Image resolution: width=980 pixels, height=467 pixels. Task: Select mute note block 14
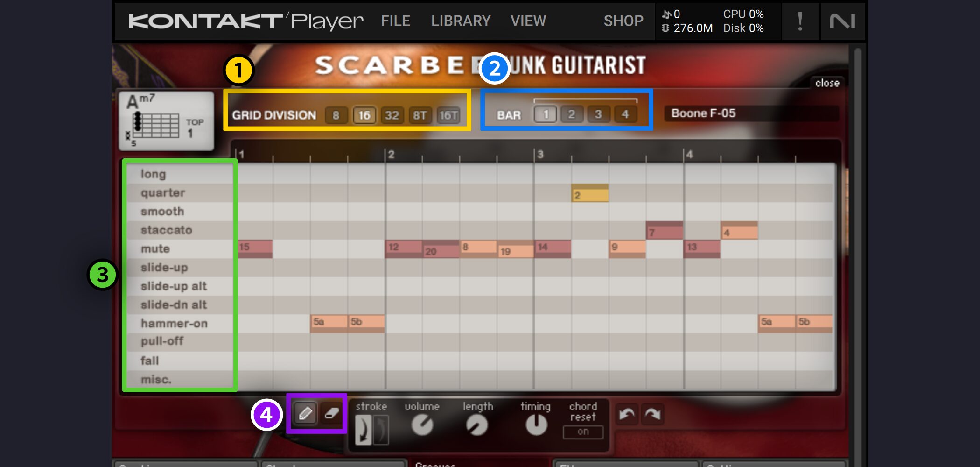tap(553, 249)
